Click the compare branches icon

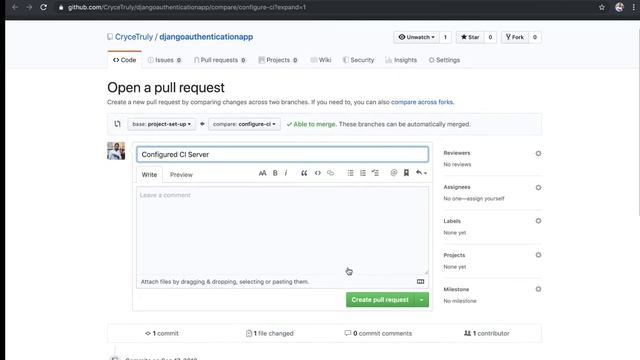coord(118,124)
